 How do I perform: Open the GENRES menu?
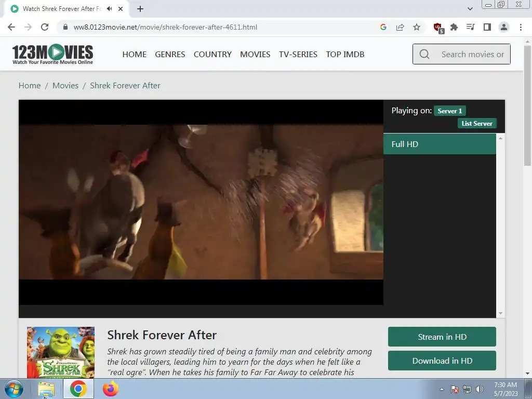[170, 54]
